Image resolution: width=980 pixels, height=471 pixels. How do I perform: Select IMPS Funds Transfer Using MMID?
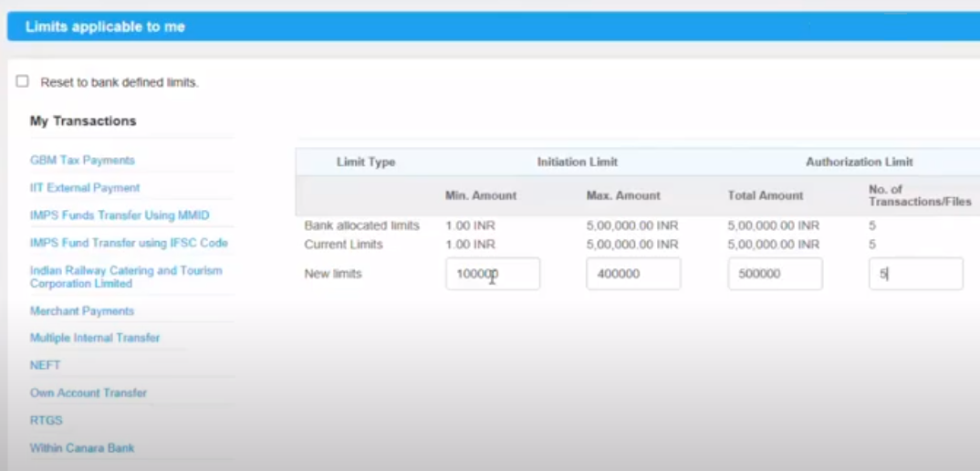click(x=120, y=215)
